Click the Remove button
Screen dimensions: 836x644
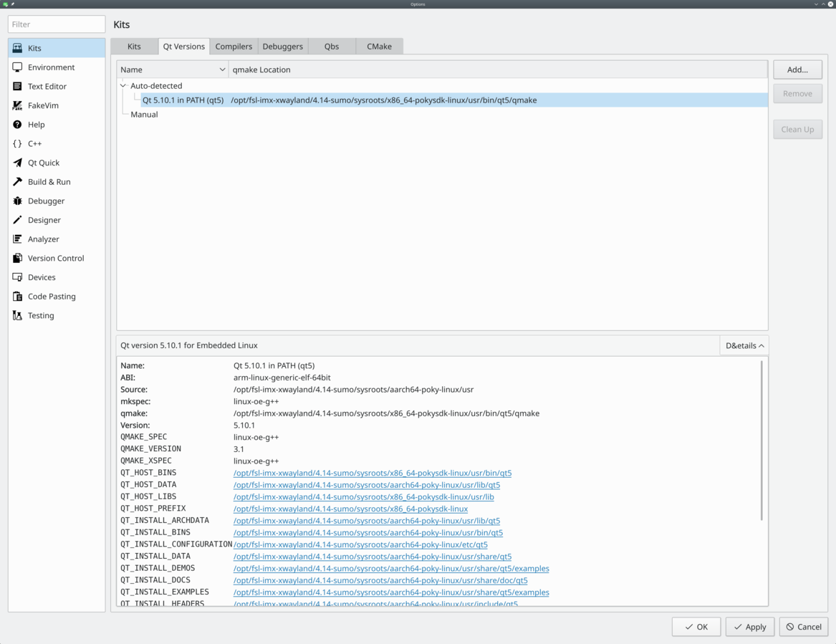tap(797, 94)
